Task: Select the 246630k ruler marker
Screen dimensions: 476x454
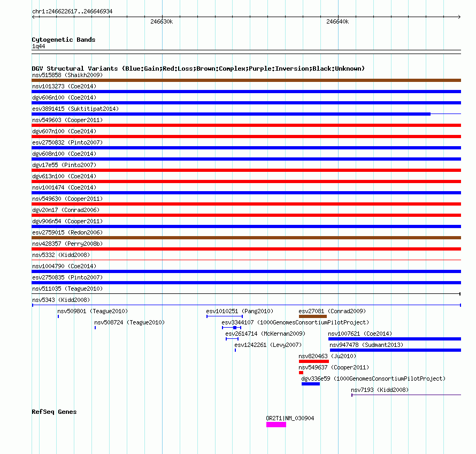Action: (x=162, y=21)
